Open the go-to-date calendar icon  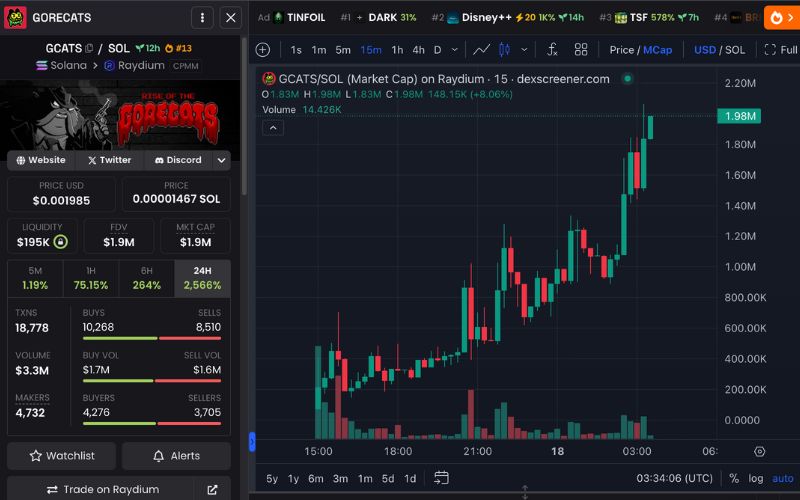click(441, 478)
